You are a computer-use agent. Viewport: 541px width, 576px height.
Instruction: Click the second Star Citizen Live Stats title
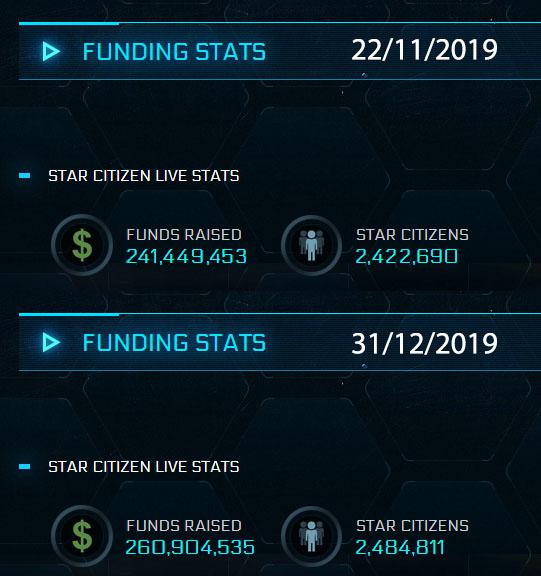click(144, 467)
